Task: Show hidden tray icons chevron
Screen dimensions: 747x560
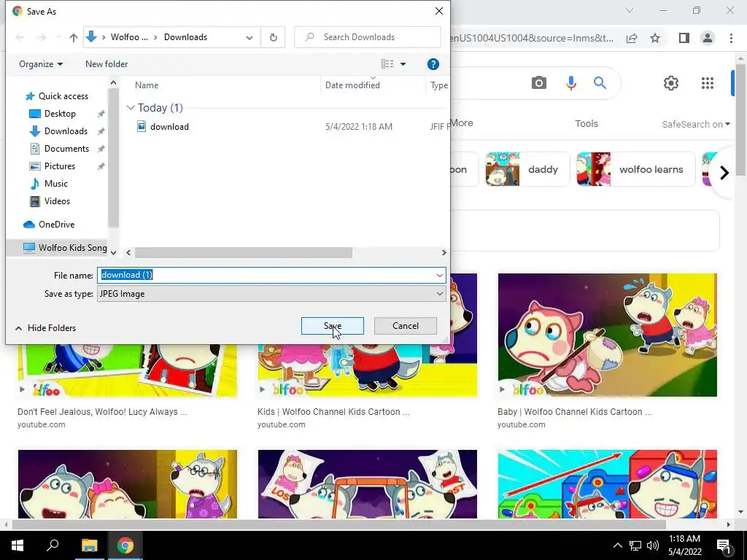Action: tap(617, 545)
